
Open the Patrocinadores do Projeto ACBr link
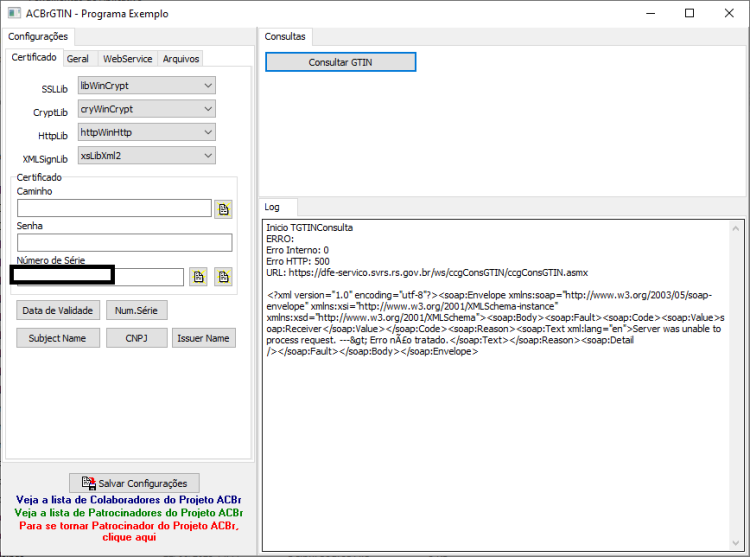point(128,513)
